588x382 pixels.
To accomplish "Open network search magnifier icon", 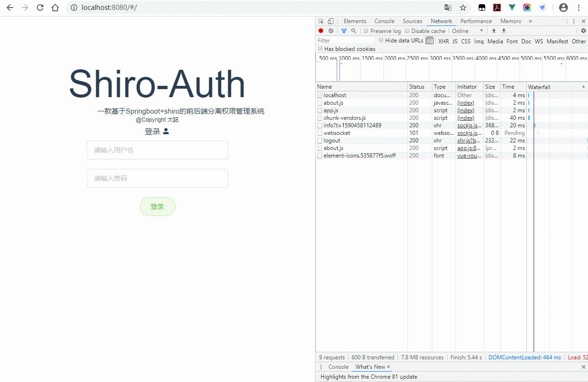I will [x=354, y=31].
